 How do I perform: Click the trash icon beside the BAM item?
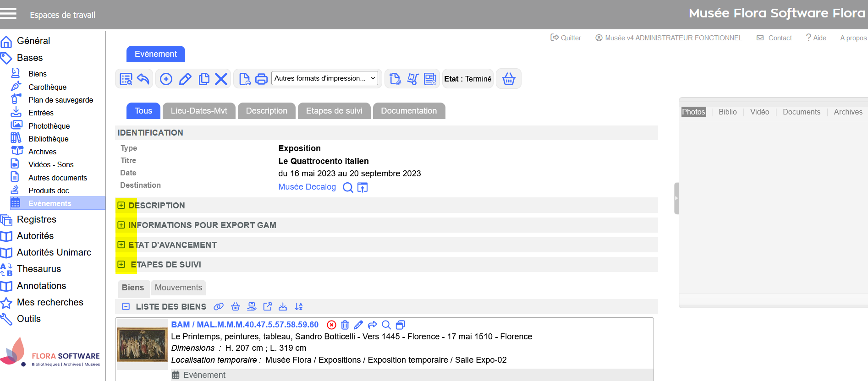point(345,325)
